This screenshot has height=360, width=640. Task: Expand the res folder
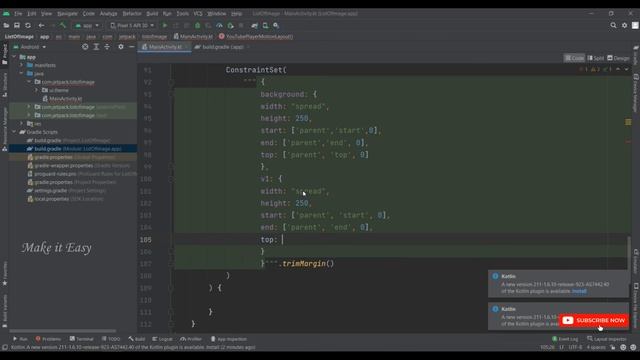click(22, 124)
